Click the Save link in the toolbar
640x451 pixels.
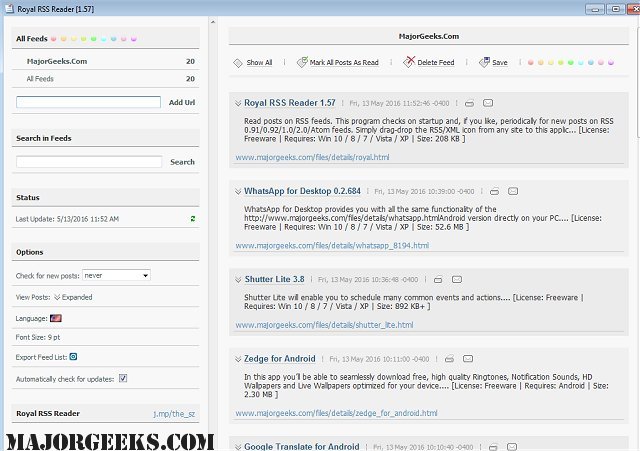coord(500,62)
